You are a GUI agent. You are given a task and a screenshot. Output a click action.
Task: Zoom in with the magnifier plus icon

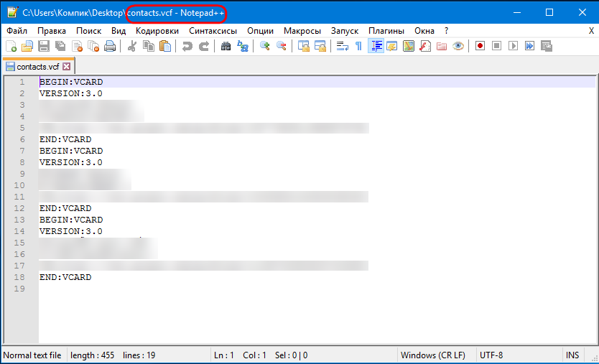coord(265,46)
